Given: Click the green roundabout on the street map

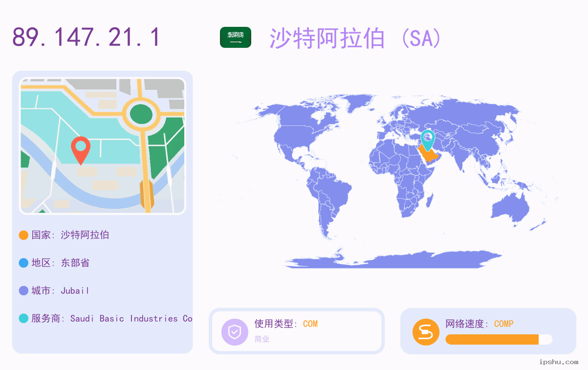Looking at the screenshot, I should tap(141, 114).
